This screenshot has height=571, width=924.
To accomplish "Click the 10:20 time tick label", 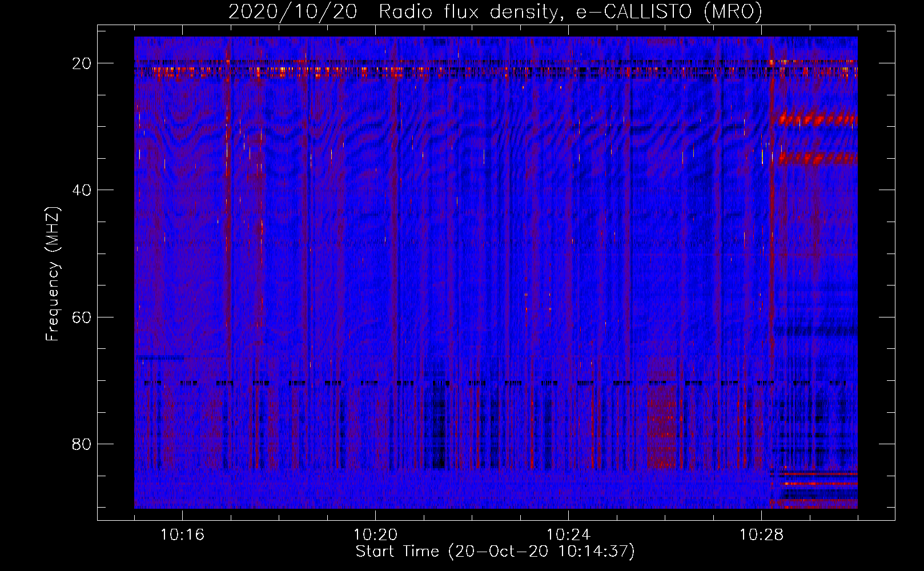I will click(x=375, y=535).
